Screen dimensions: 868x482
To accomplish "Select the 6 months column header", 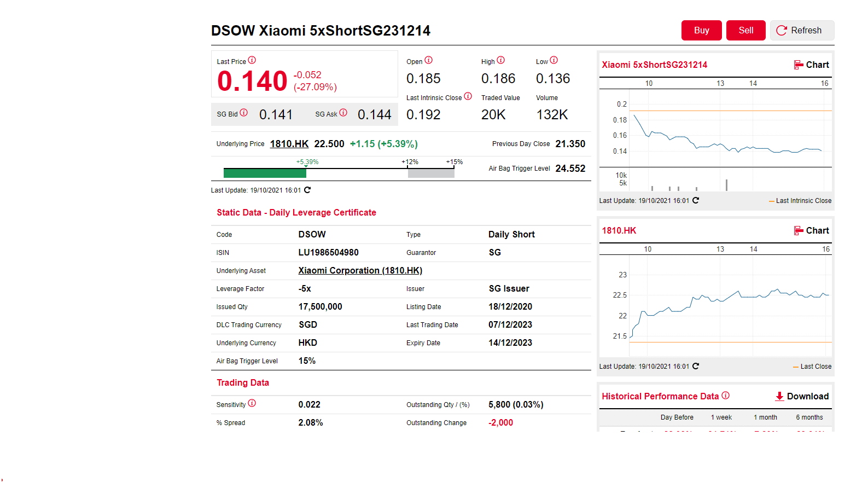I will [809, 417].
